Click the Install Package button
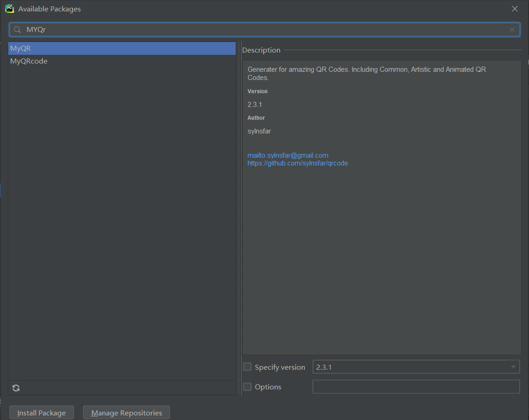 42,413
